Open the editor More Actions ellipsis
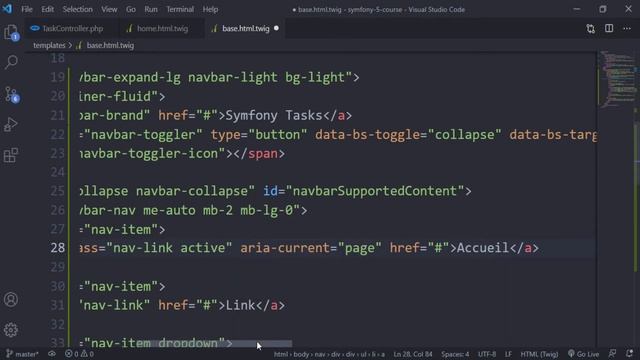 point(627,29)
